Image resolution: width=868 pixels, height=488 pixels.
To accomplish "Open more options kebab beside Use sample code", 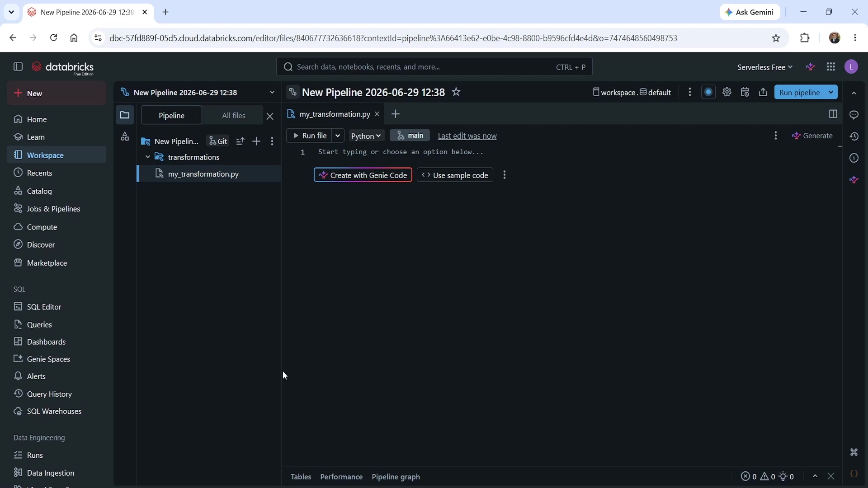I will click(505, 175).
